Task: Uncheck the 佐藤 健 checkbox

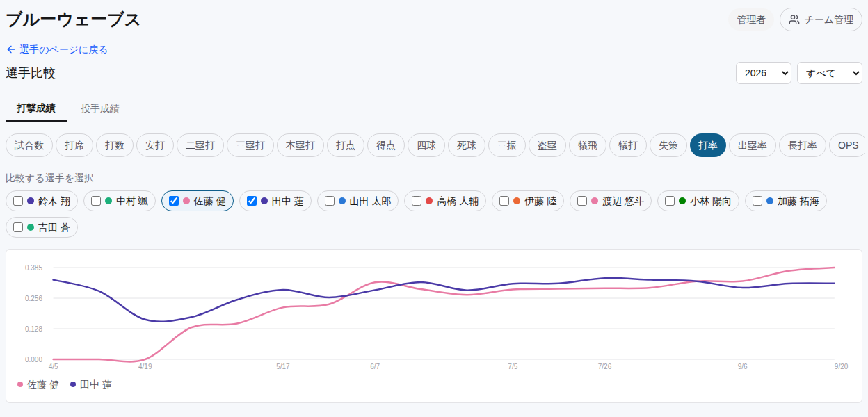Action: 174,201
